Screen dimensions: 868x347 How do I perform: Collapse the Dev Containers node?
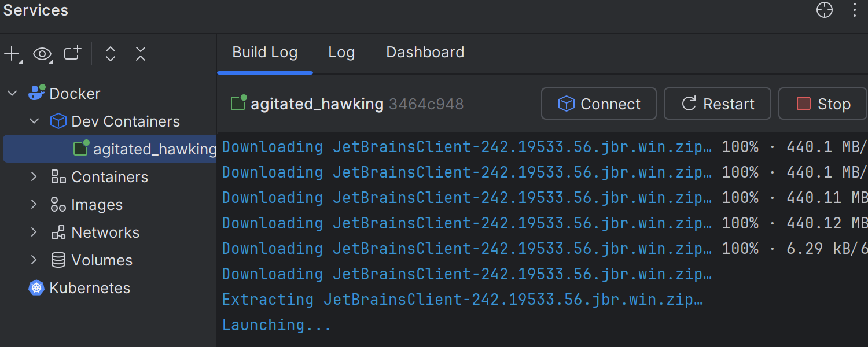coord(34,121)
